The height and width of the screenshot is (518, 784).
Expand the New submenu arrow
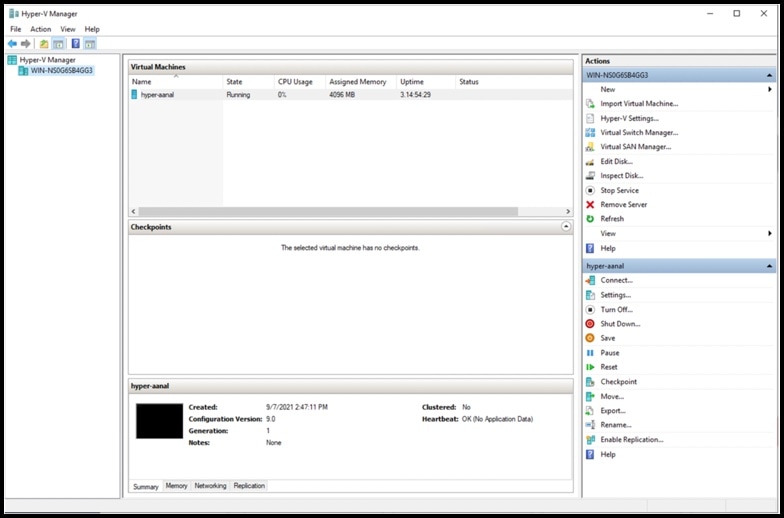770,90
